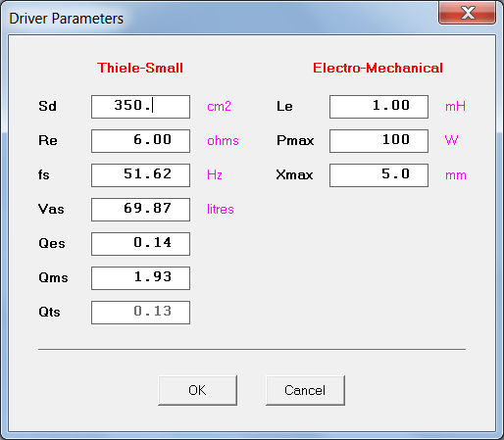Click the greyed Qts field
504x440 pixels.
[140, 313]
